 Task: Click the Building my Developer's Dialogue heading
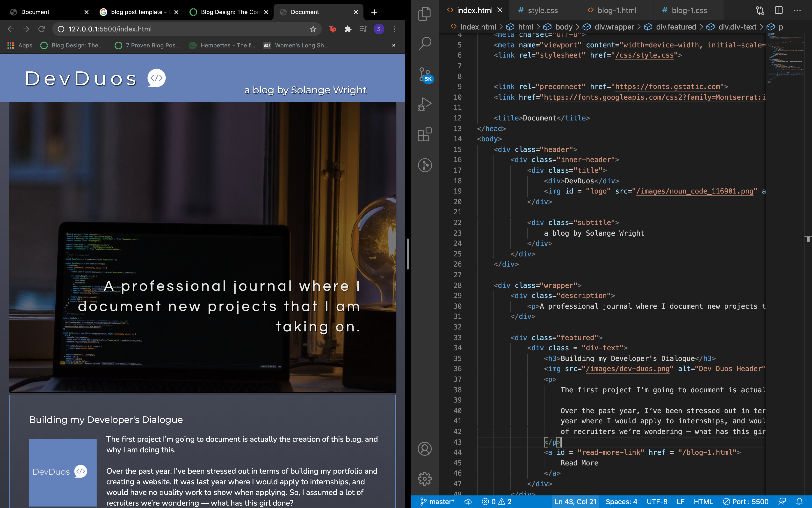click(106, 420)
